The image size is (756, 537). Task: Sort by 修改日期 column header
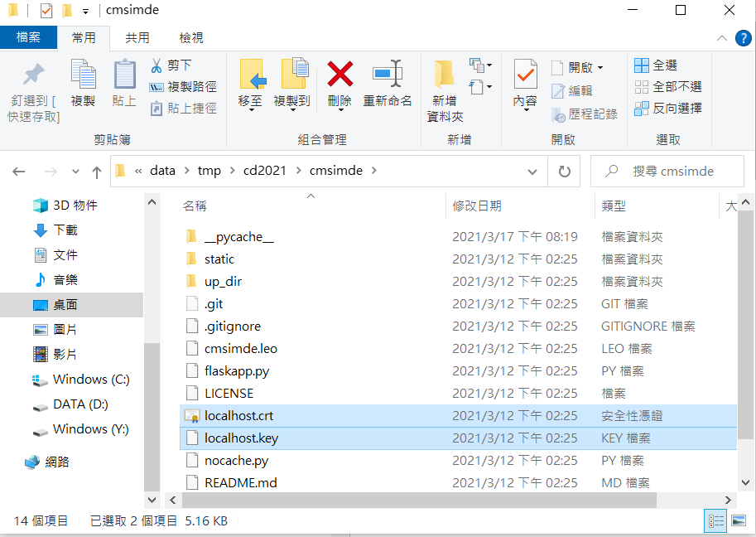click(x=477, y=206)
